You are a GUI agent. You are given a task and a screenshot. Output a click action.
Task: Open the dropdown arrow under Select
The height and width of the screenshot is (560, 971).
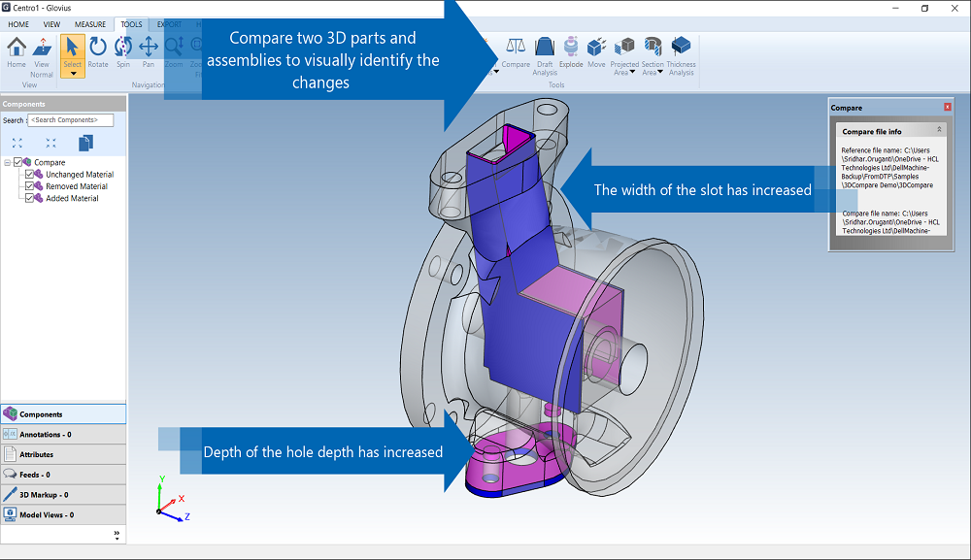(73, 74)
